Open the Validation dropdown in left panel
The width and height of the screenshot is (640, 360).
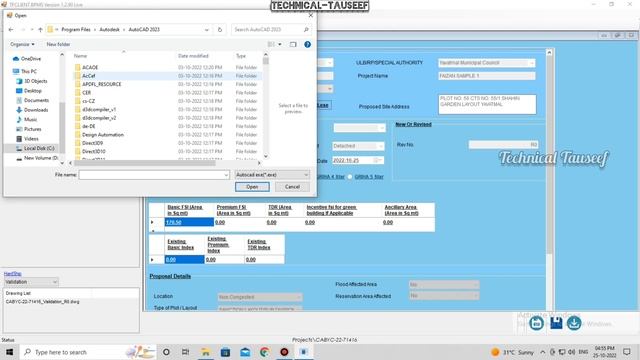pos(31,282)
